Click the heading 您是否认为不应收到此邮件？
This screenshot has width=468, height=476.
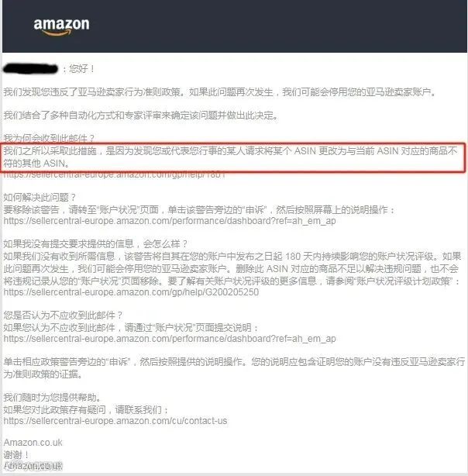tap(63, 315)
